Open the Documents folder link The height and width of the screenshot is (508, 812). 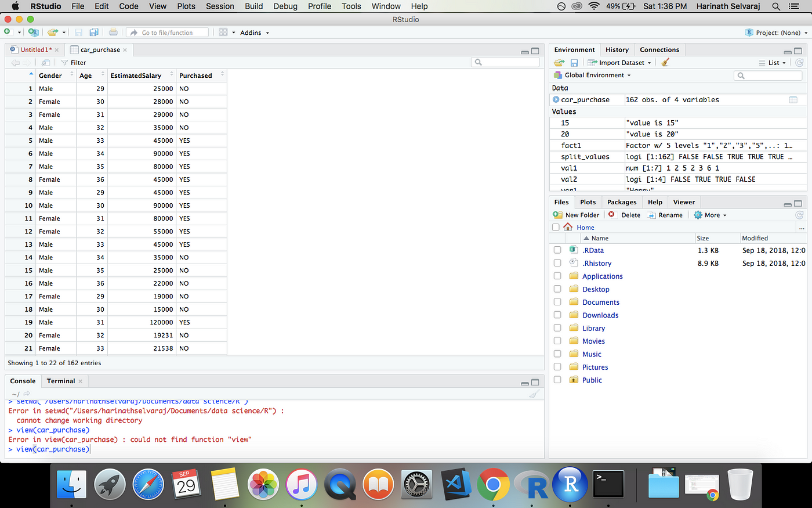point(601,302)
